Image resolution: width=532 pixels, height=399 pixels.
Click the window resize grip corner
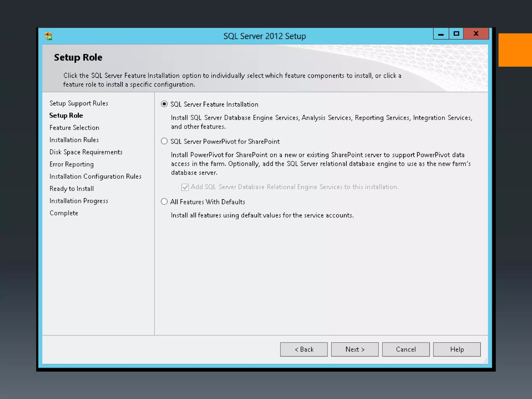point(485,361)
